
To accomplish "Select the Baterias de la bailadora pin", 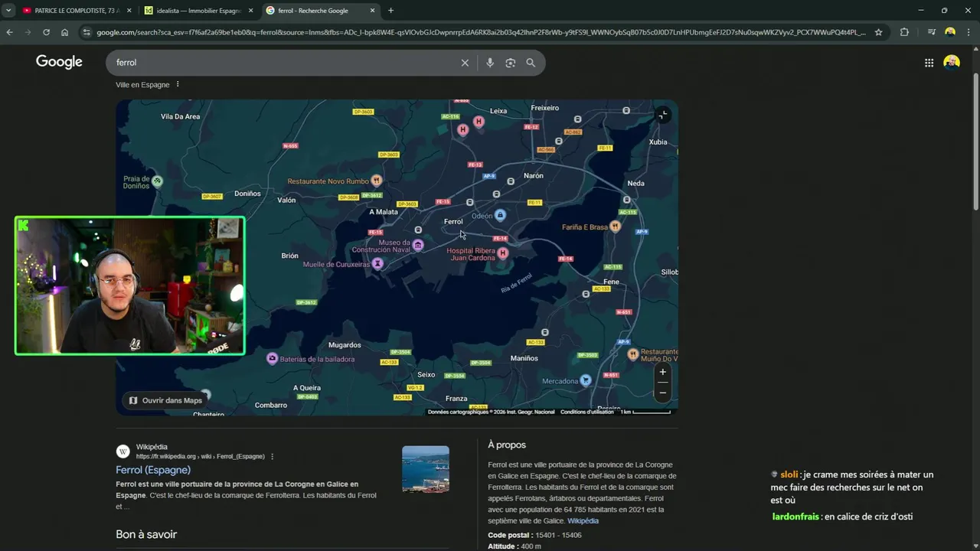I will 272,358.
